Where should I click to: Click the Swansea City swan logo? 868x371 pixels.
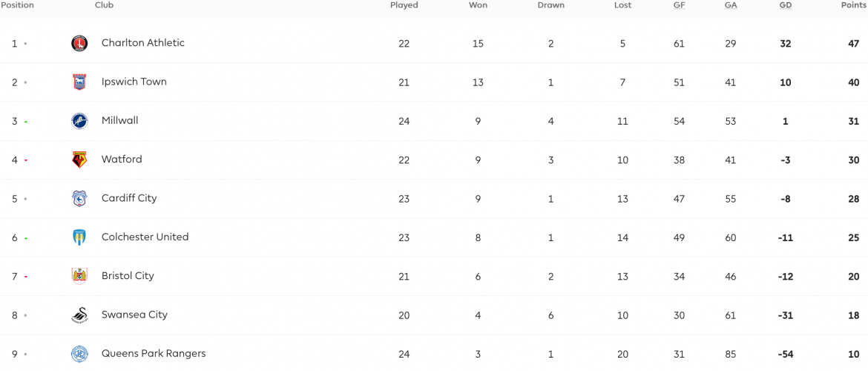(x=79, y=315)
